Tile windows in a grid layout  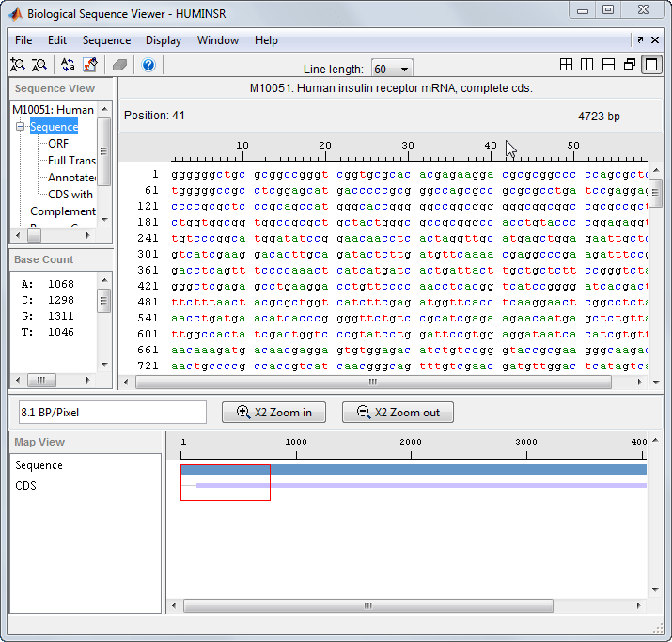pyautogui.click(x=566, y=65)
